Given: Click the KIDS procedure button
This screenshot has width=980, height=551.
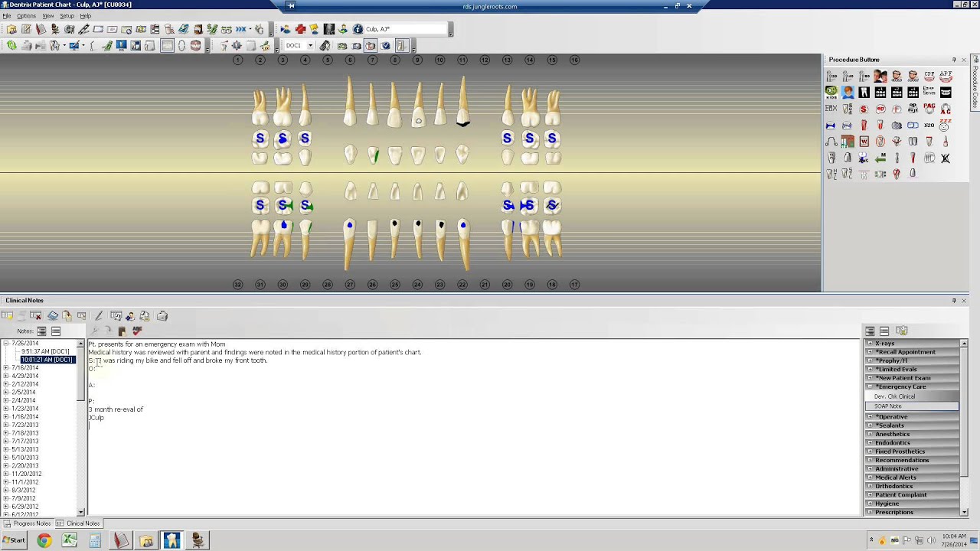Looking at the screenshot, I should point(831,92).
